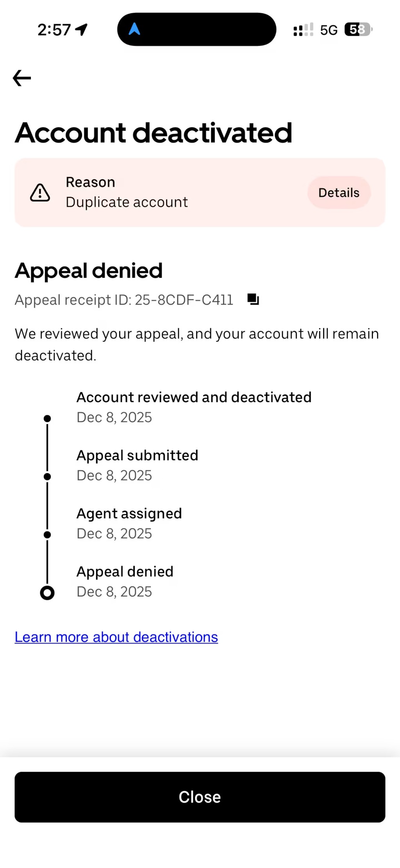Screen dimensions: 400x868
Task: Tap the Account reviewed and deactivated dot
Action: (x=47, y=418)
